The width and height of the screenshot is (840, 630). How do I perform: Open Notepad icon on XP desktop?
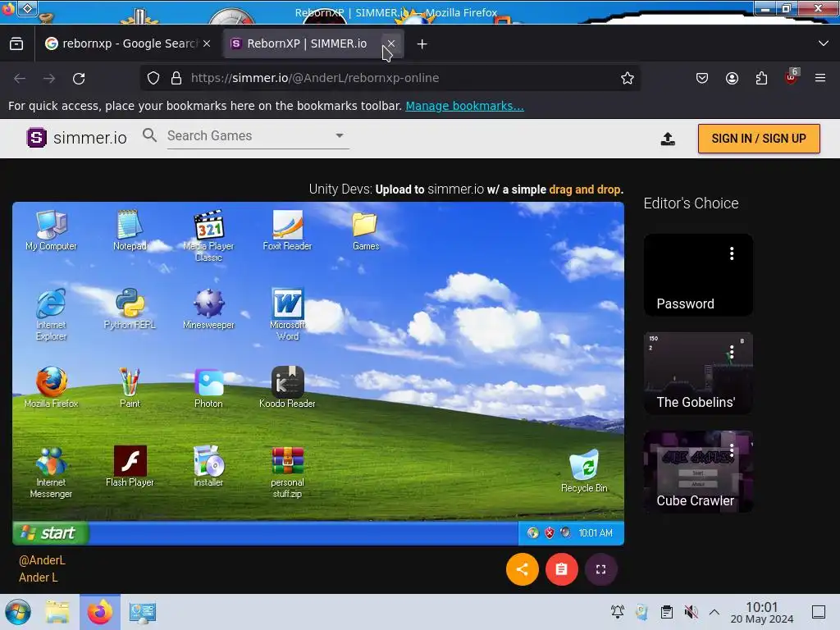point(130,231)
